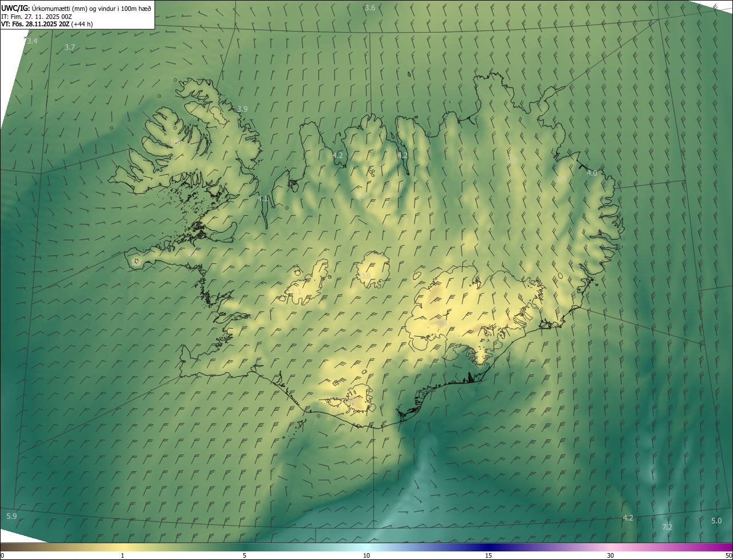The width and height of the screenshot is (733, 560).
Task: Click the 0.9 value label on the glacier
Action: 365,277
